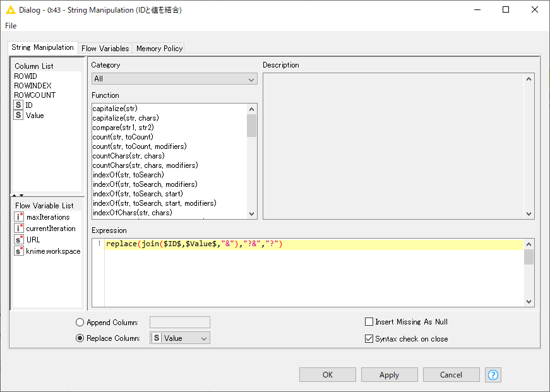The image size is (550, 392).
Task: Click the KNIME warning triangle title icon
Action: pos(11,10)
